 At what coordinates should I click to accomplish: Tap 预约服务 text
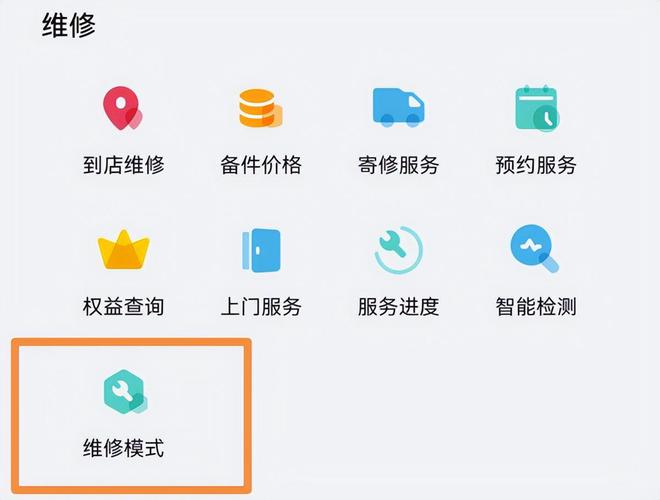536,165
